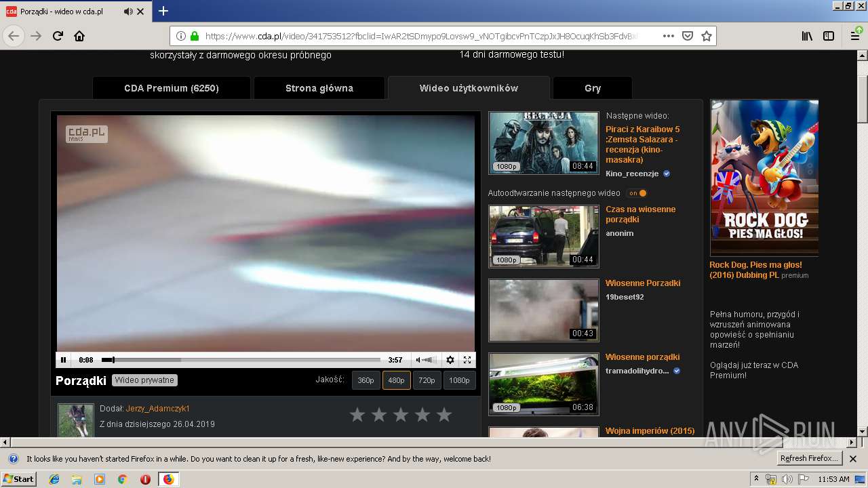Click the Rock Dog movie poster

tap(764, 178)
